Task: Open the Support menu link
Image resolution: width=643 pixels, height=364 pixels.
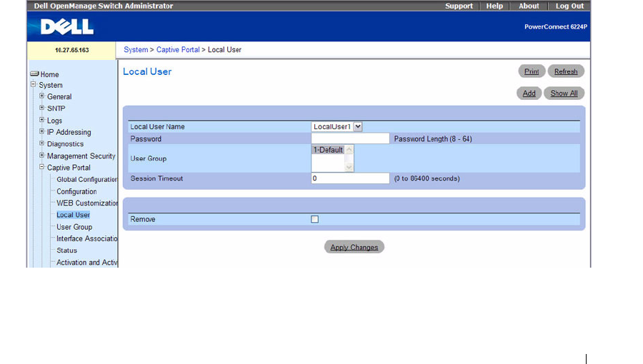Action: (459, 6)
